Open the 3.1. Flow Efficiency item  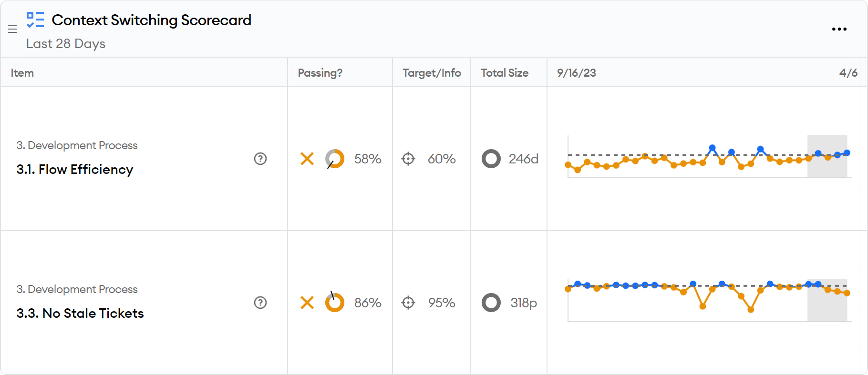click(75, 170)
